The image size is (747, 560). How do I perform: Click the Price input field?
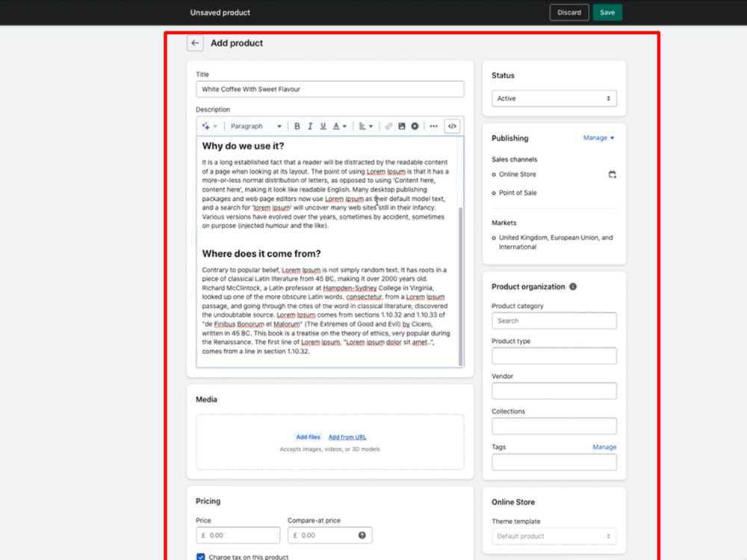[x=238, y=535]
